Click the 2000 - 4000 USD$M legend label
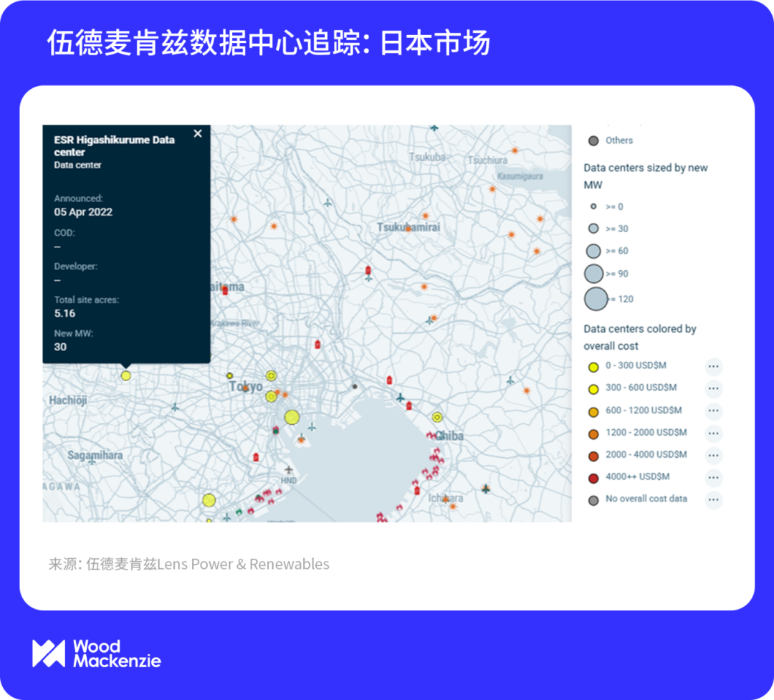This screenshot has width=774, height=700. pyautogui.click(x=646, y=455)
